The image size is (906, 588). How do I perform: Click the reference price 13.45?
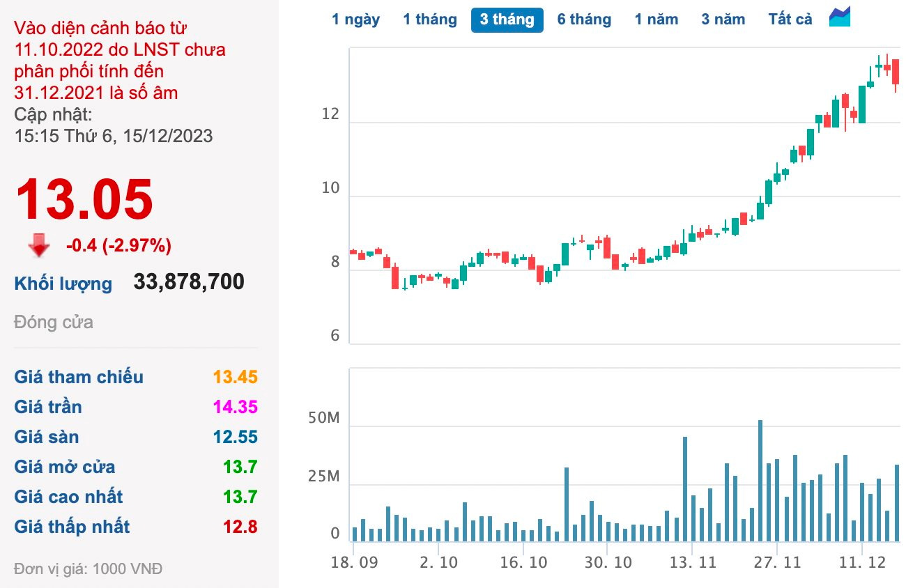coord(236,377)
